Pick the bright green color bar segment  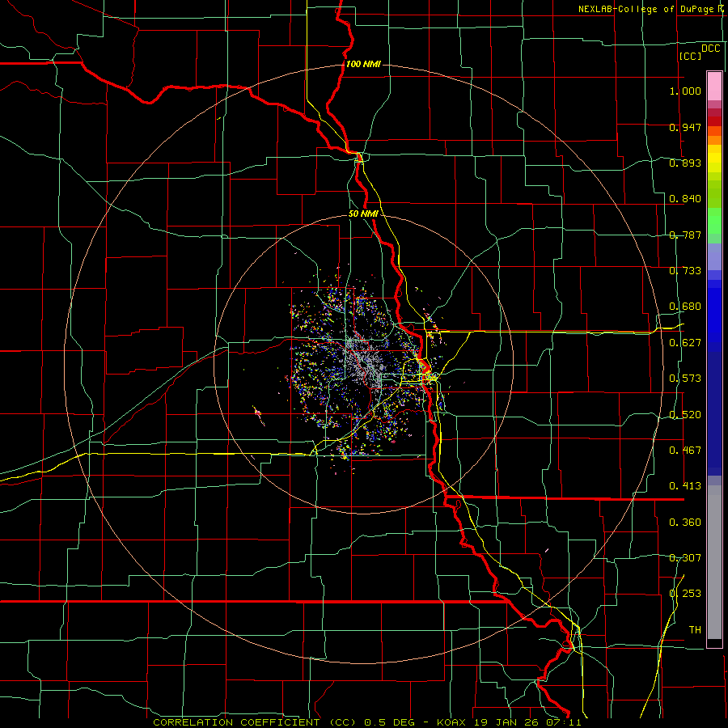[x=714, y=221]
